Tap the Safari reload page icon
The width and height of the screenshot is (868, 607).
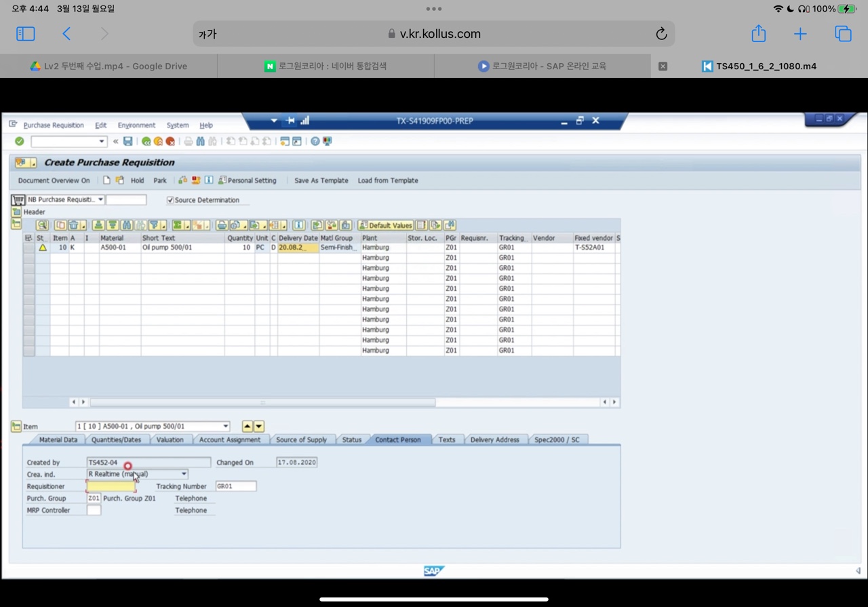click(661, 34)
